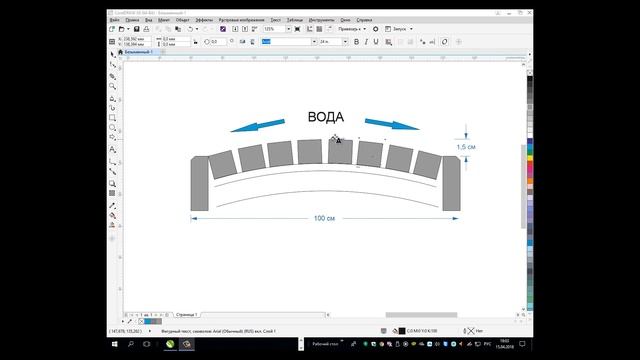640x360 pixels.
Task: Select the Artistic Media tool
Action: point(113,108)
